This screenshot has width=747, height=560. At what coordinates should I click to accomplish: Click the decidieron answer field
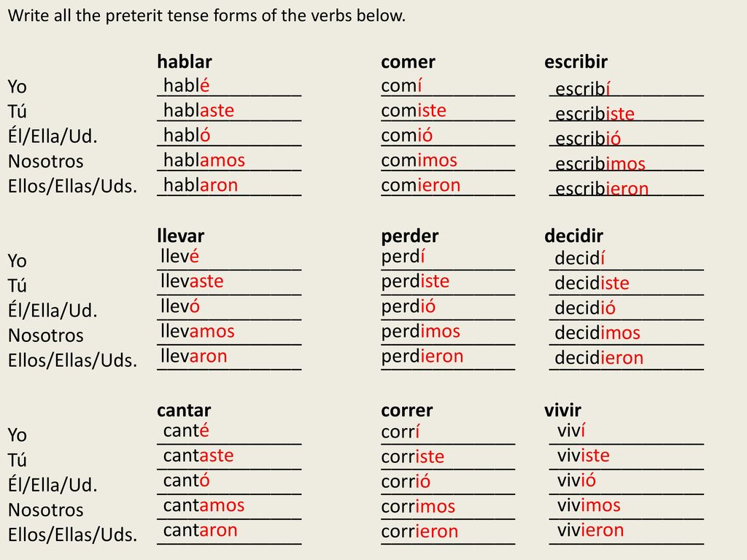click(x=626, y=357)
